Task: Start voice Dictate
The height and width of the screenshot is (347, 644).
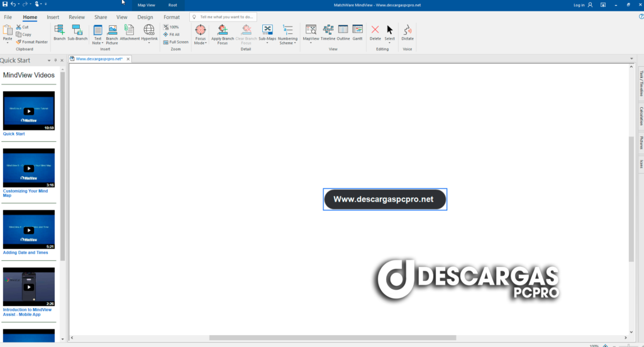Action: 408,32
